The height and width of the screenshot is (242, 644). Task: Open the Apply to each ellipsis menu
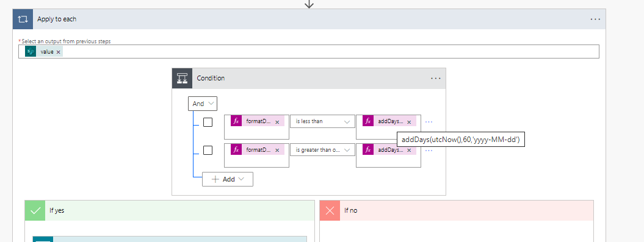click(595, 20)
